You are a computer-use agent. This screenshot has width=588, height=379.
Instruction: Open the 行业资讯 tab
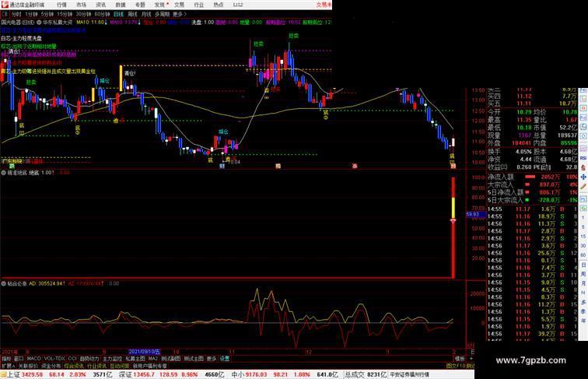coord(96,366)
